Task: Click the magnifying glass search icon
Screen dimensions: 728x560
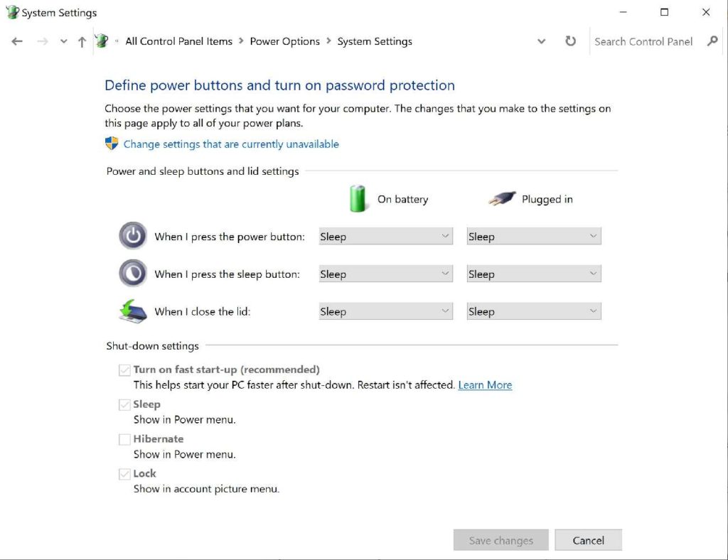Action: tap(712, 41)
